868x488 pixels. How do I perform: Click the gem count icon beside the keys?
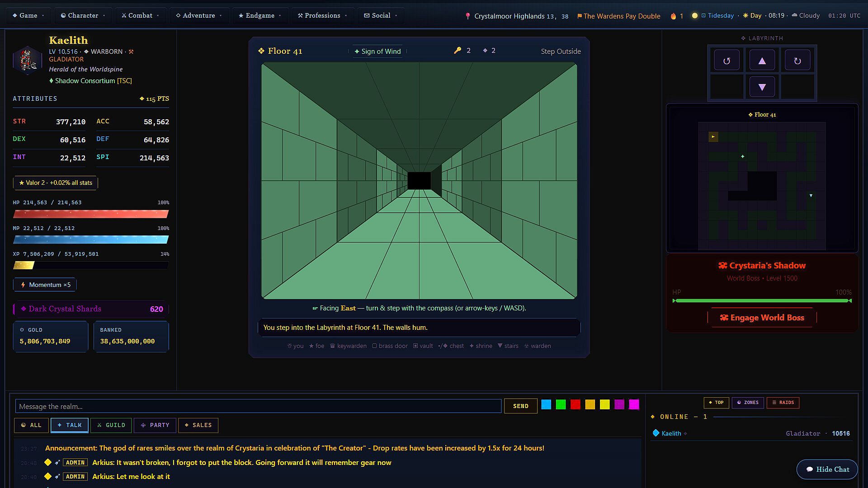point(485,51)
